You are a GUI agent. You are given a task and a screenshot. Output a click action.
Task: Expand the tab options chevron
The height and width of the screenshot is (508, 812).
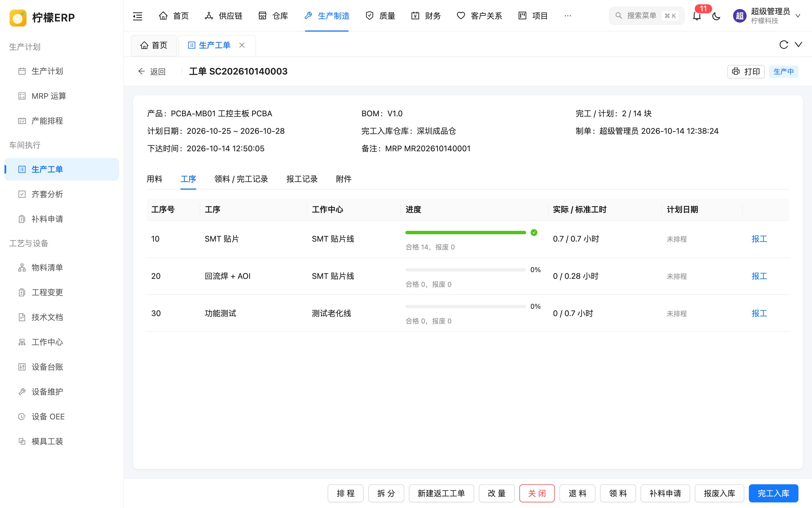pos(798,45)
